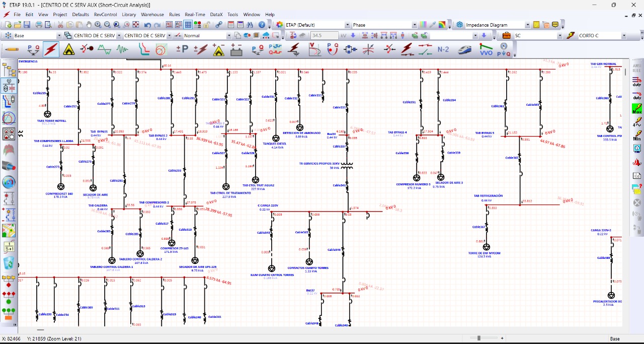Open the Real-Time menu
The width and height of the screenshot is (644, 344).
click(x=194, y=15)
